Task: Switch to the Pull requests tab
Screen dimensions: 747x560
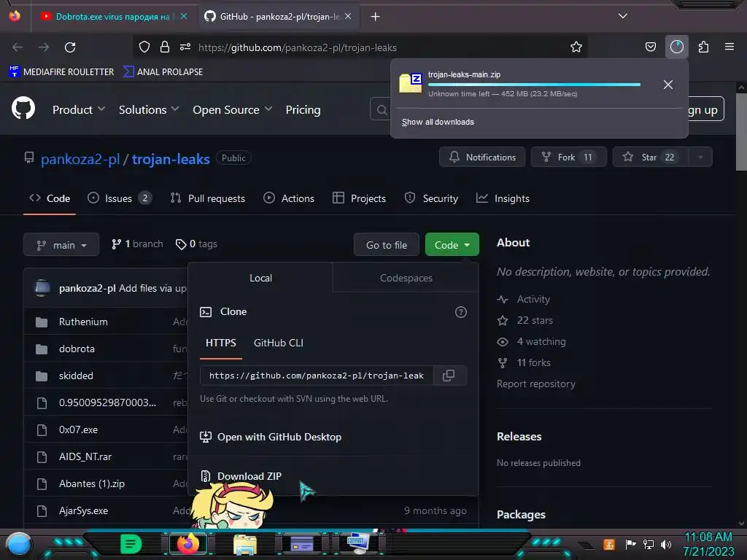Action: click(x=208, y=198)
